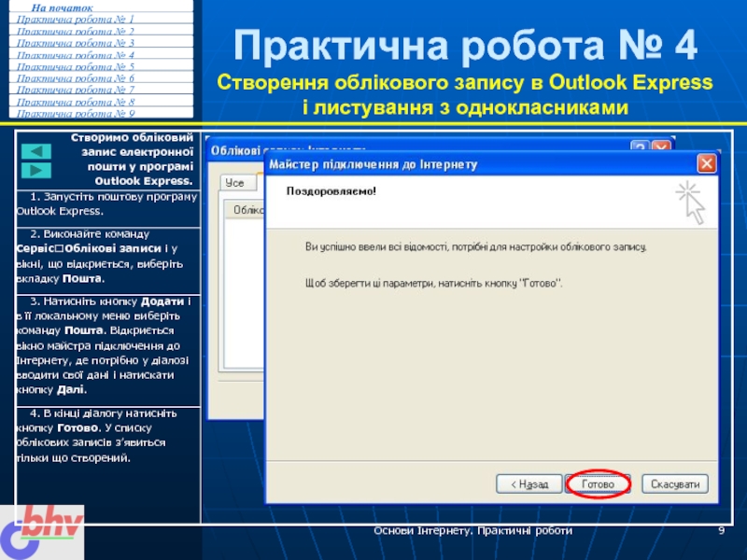Screen dimensions: 747x560
Task: Open the Практична робота № 7 link
Action: click(x=76, y=90)
